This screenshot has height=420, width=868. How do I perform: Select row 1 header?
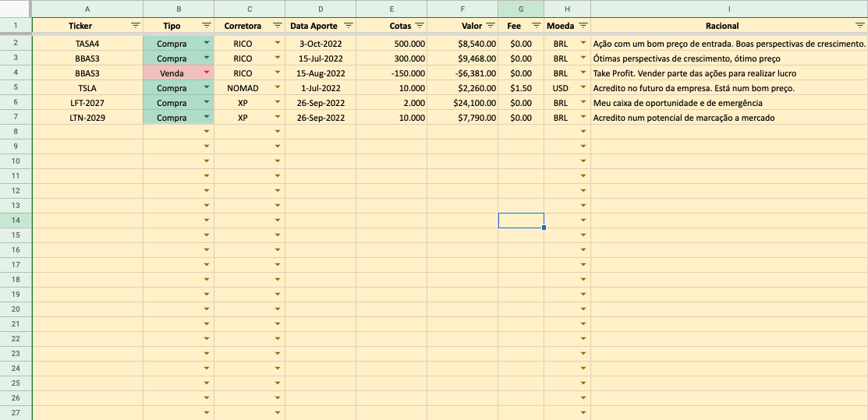click(x=16, y=26)
